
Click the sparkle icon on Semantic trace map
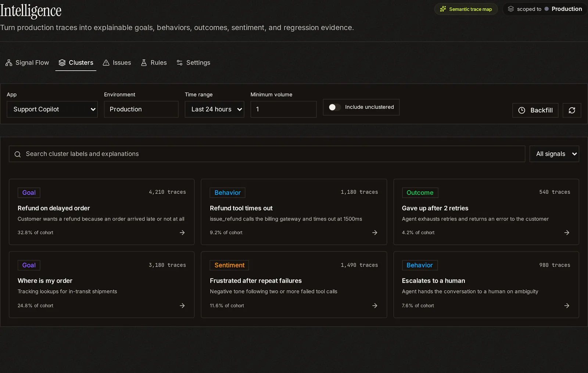pyautogui.click(x=443, y=9)
